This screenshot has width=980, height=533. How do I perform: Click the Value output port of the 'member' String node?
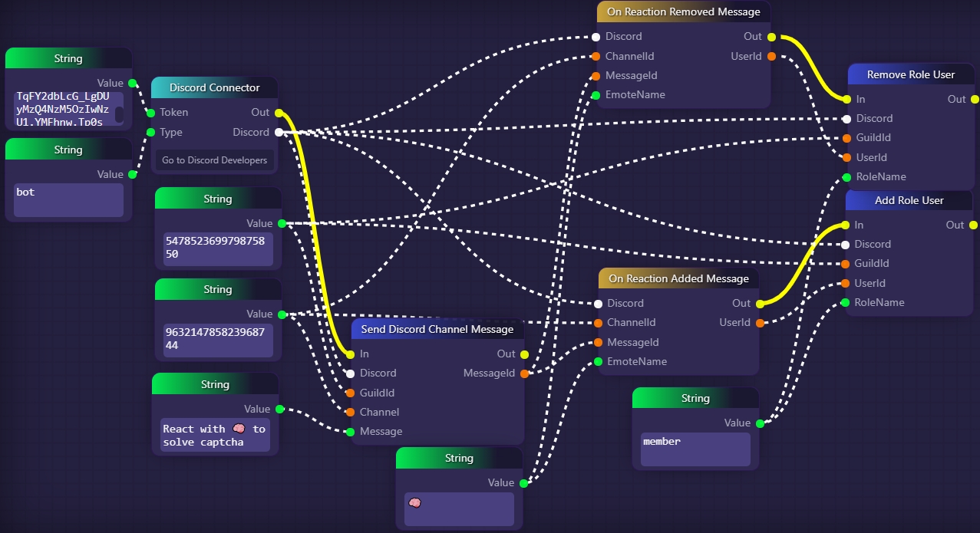click(x=759, y=423)
